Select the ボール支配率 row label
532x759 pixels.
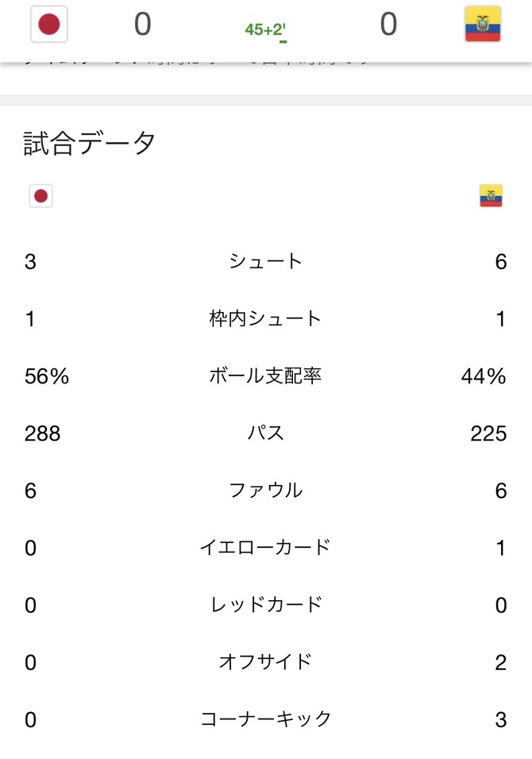[265, 376]
